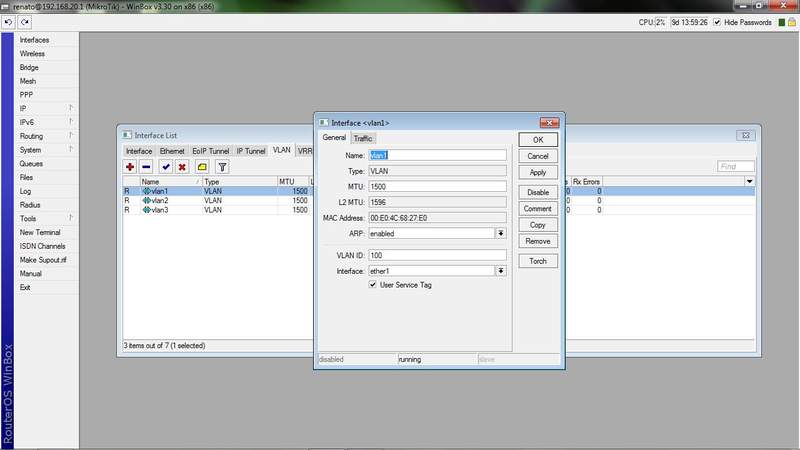
Task: Click the Disable button in the vlan1 dialog
Action: pos(538,192)
